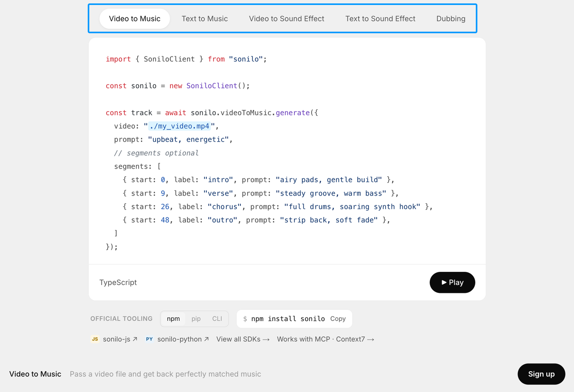Play the generated sample track
The width and height of the screenshot is (574, 392).
[x=452, y=283]
